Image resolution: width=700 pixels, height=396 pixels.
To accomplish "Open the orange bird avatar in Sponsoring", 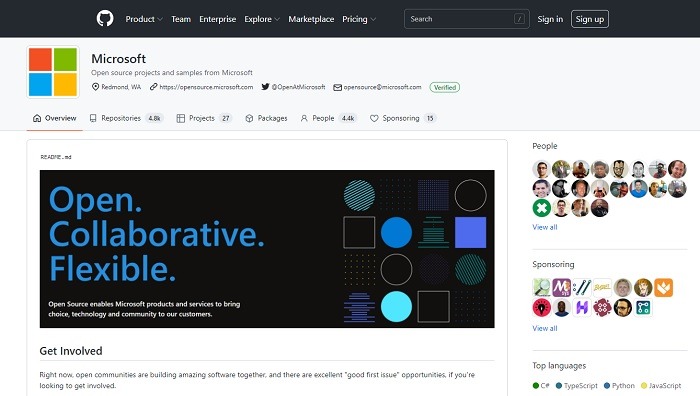I will click(x=663, y=288).
